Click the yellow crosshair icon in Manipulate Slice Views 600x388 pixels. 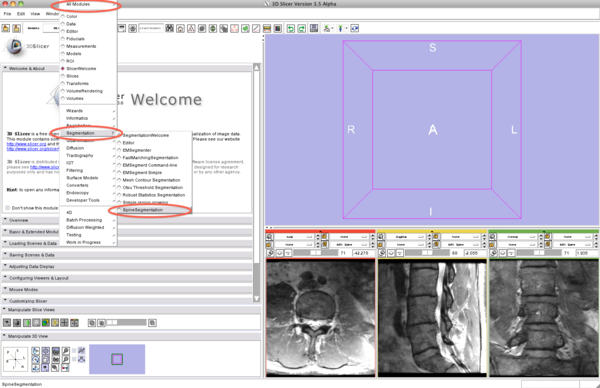point(55,323)
